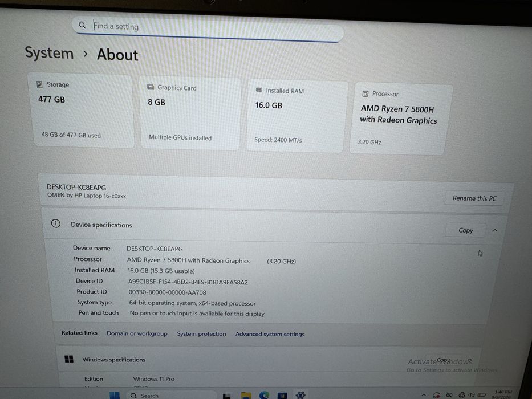Click 48 GB of 477 GB used text
Screen dimensions: 532x399
tap(71, 135)
